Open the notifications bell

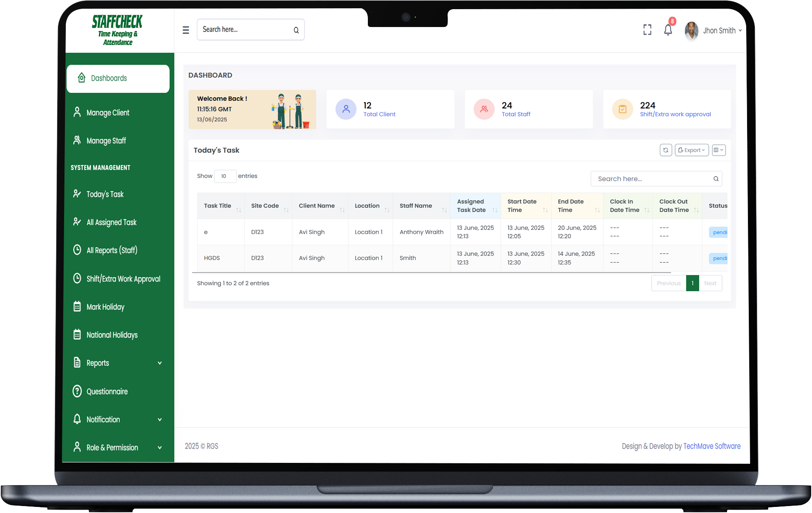tap(668, 30)
